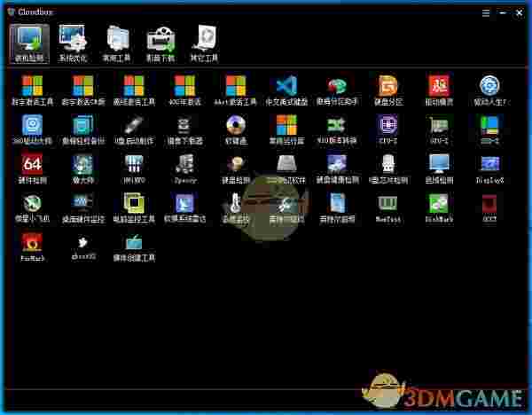The height and width of the screenshot is (415, 532).
Task: Launch the 硬盘健康检测 icon
Action: pos(337,164)
